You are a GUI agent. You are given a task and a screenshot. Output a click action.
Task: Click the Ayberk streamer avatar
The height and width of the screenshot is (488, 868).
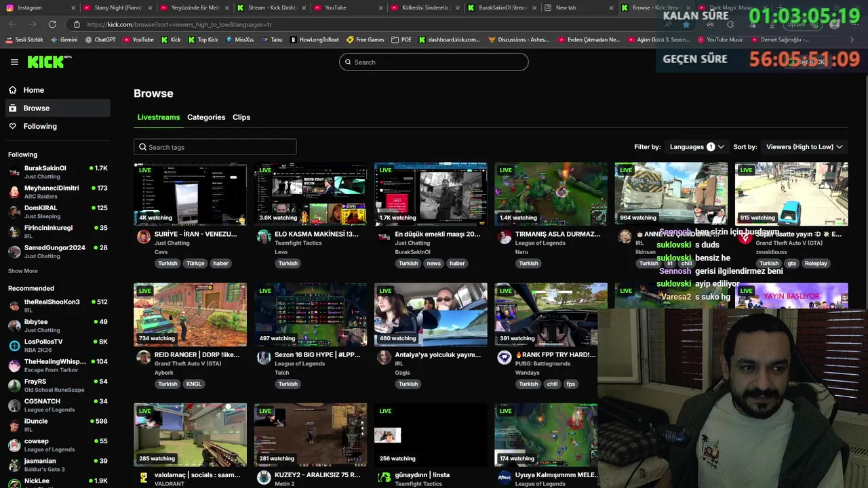(x=144, y=357)
